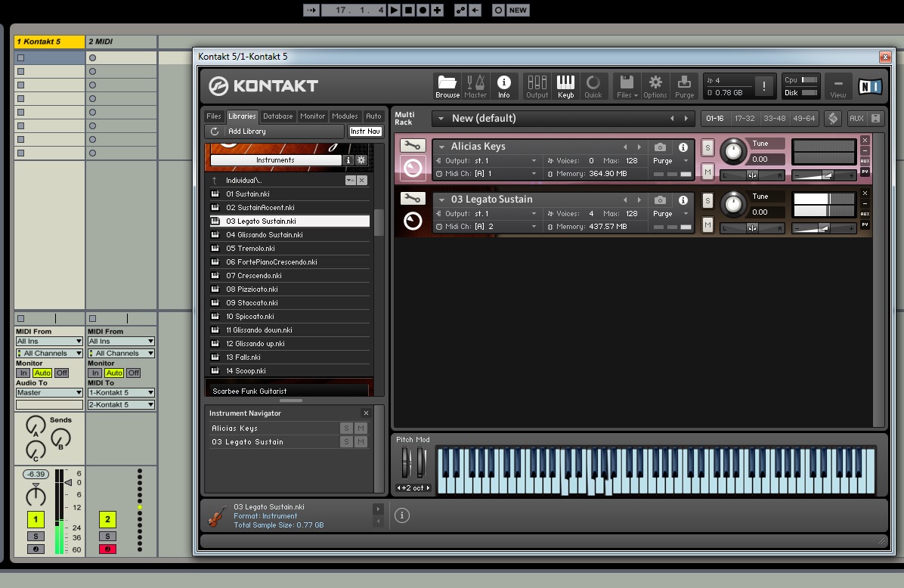Viewport: 904px width, 588px height.
Task: Click the global Purge toolbar icon
Action: 684,86
